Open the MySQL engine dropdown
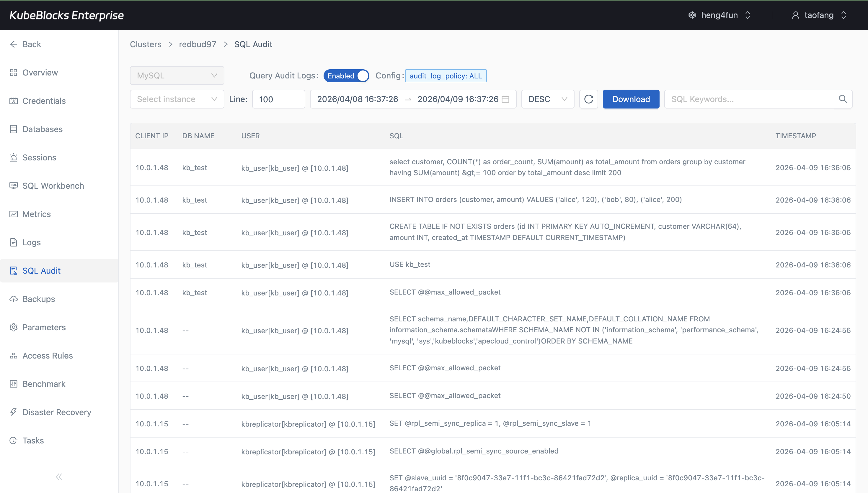Viewport: 868px width, 493px height. point(177,75)
